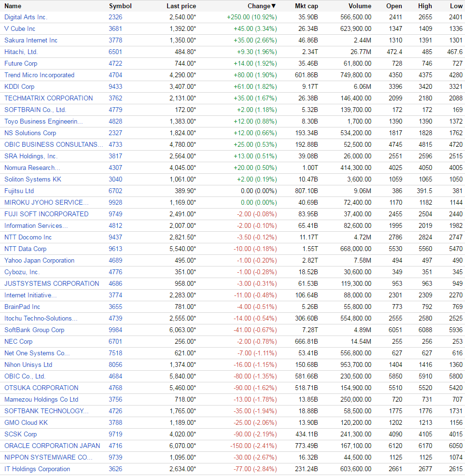Viewport: 465px width, 476px height.
Task: Open NEC Corp link
Action: point(18,341)
